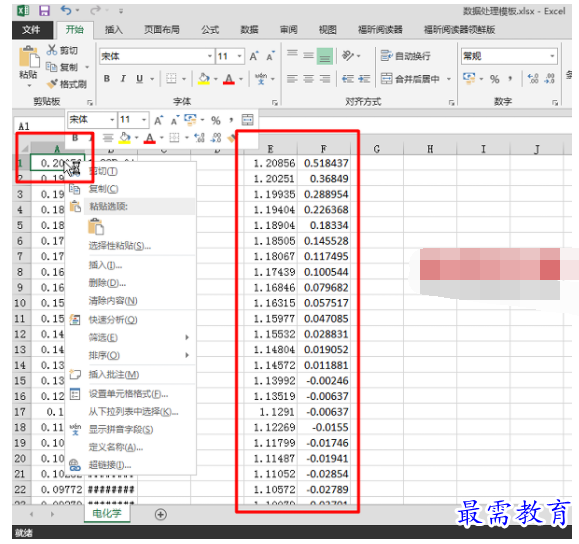Click ribbon borders icon
Image resolution: width=579 pixels, height=544 pixels.
(171, 79)
